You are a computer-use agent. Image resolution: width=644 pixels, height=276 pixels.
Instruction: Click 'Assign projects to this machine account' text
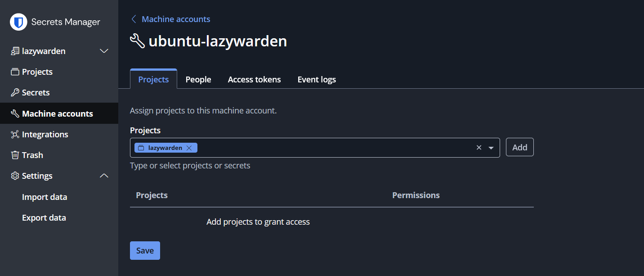[x=203, y=110]
